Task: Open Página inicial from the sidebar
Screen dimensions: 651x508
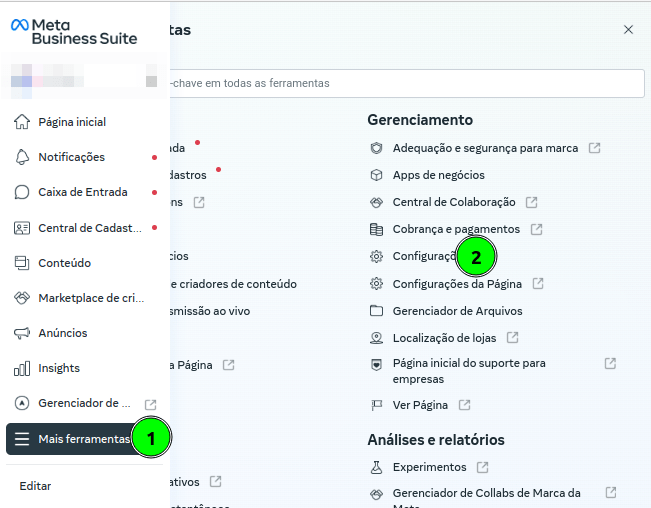Action: (71, 122)
